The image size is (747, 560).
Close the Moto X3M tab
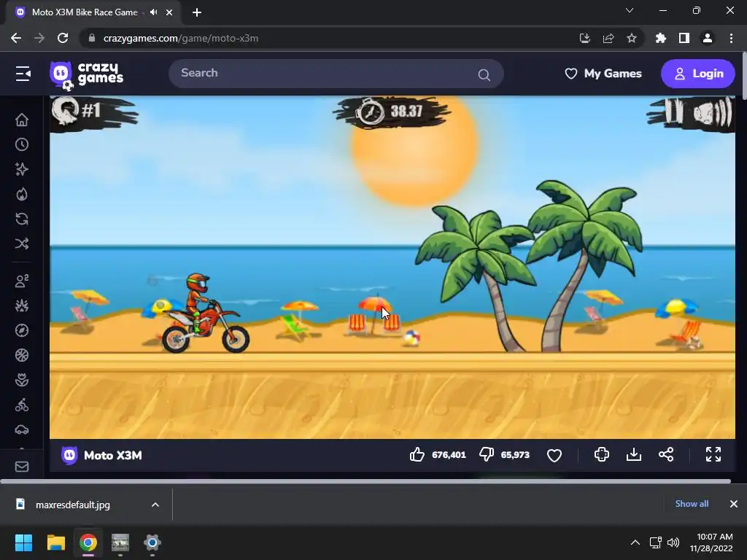click(169, 12)
